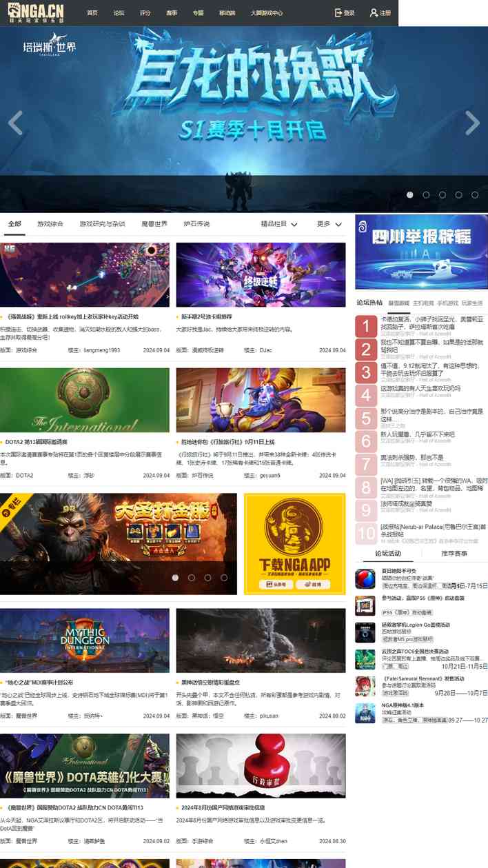Open the Legion Go activity icon
This screenshot has width=488, height=868.
click(x=365, y=632)
